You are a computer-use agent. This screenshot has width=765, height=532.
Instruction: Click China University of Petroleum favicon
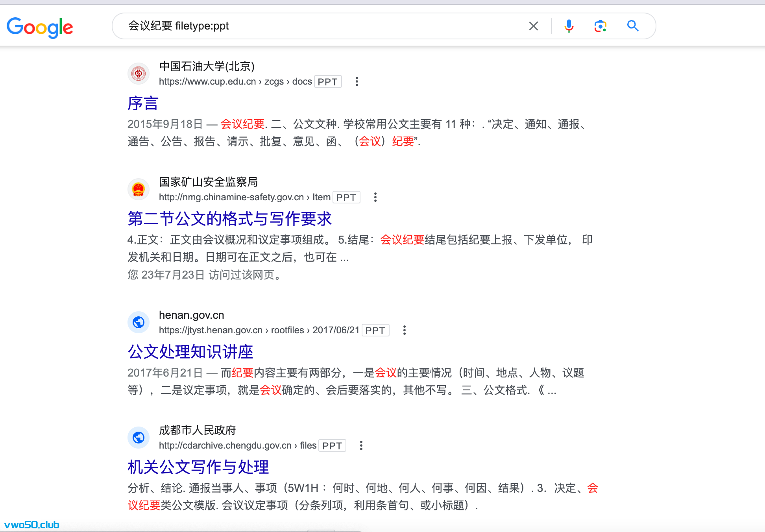pos(139,74)
